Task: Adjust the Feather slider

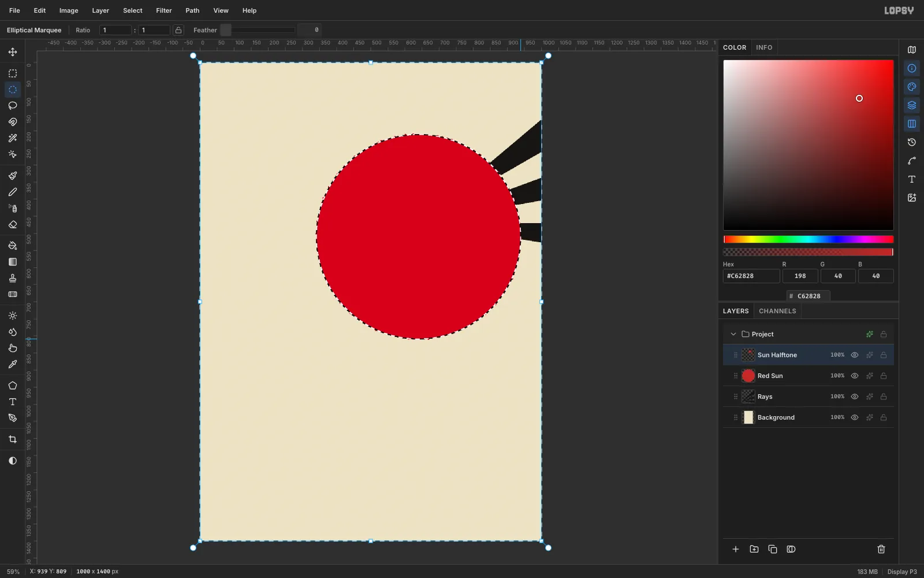Action: [258, 30]
